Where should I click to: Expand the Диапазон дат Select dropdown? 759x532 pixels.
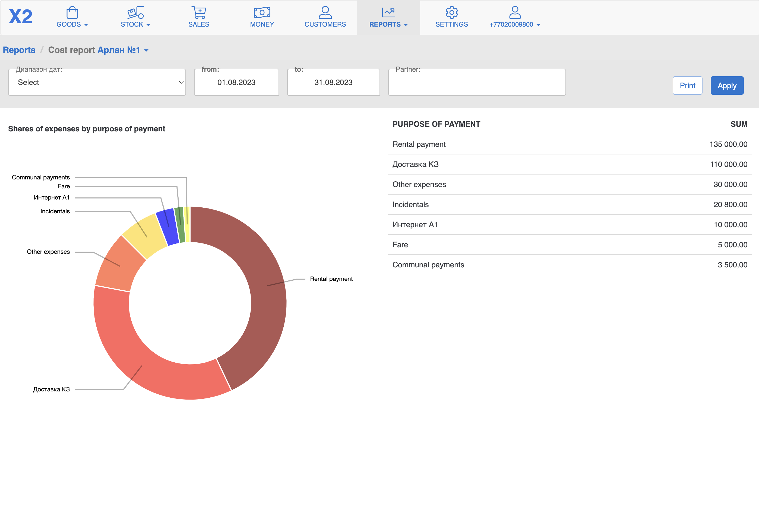point(97,82)
